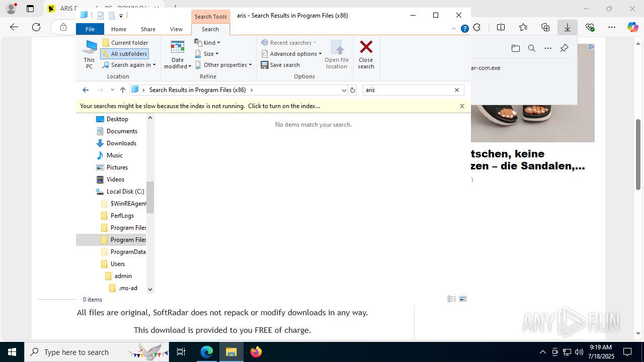Open the File ribbon tab

[x=90, y=29]
